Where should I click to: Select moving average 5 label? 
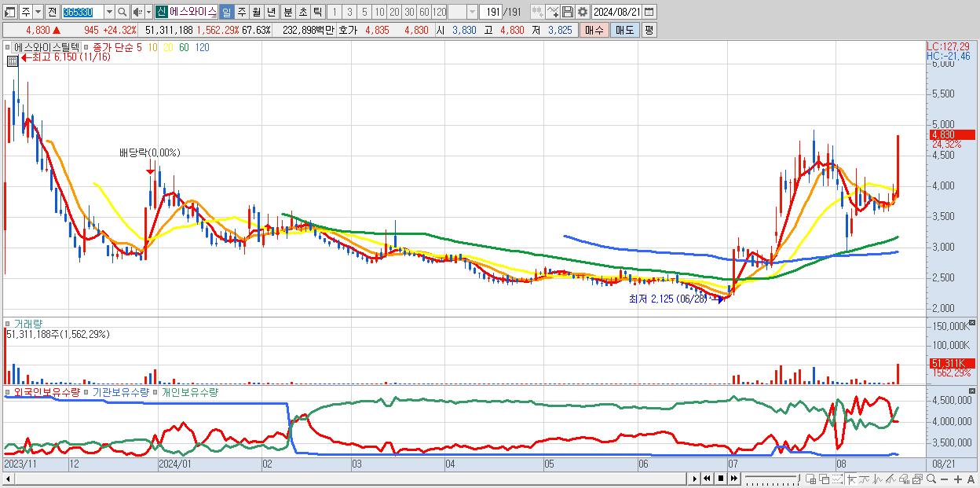[x=139, y=47]
